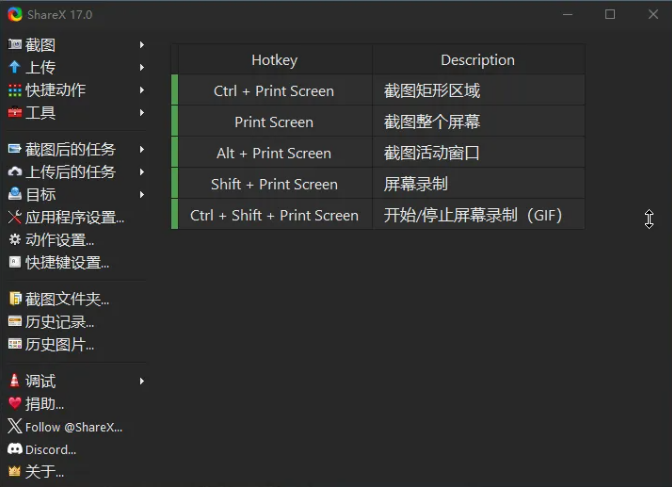Viewport: 672px width, 487px height.
Task: Click the red 工具 toolbox icon
Action: 15,112
